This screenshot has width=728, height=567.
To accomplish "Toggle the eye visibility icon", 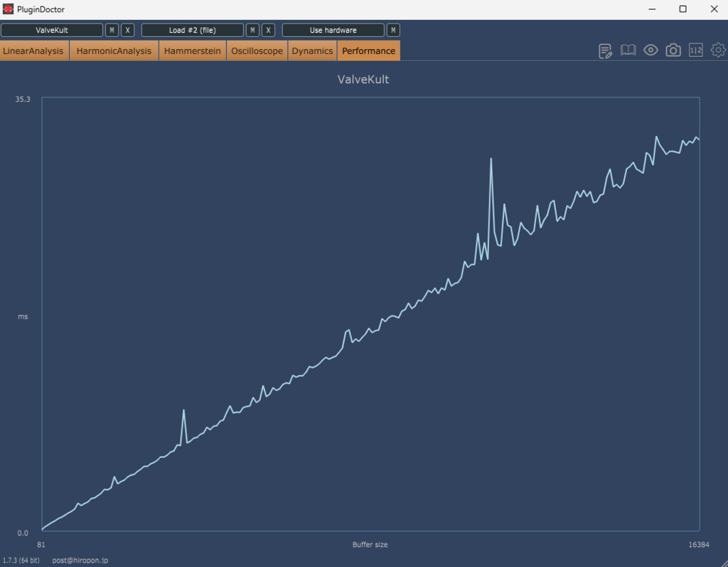I will (x=651, y=51).
